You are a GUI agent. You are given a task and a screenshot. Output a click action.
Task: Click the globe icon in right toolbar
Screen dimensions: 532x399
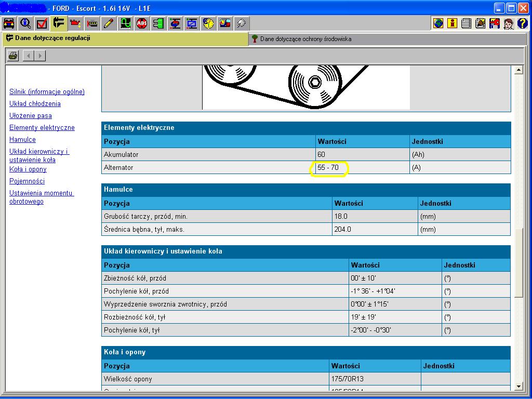pos(438,23)
